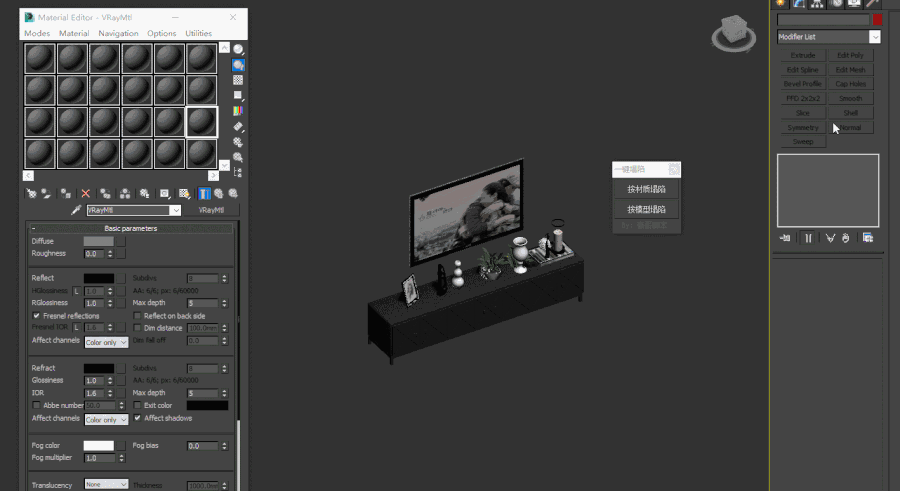Screen dimensions: 900x491
Task: Enable the Exit color checkbox
Action: click(137, 405)
